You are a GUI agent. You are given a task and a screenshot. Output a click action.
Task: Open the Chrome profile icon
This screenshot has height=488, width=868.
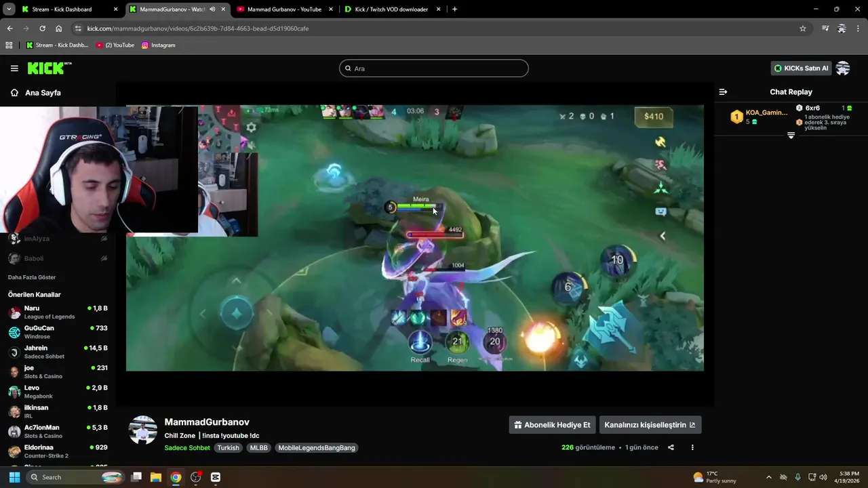click(842, 28)
